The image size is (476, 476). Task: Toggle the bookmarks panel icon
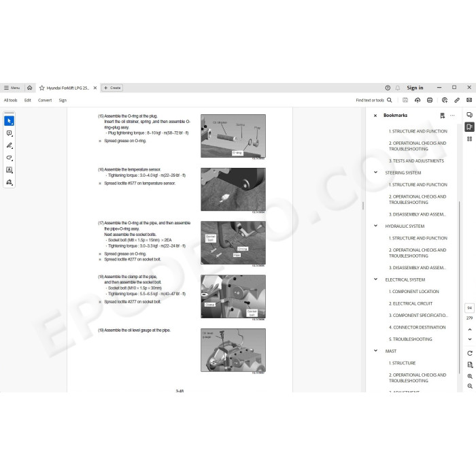[469, 127]
